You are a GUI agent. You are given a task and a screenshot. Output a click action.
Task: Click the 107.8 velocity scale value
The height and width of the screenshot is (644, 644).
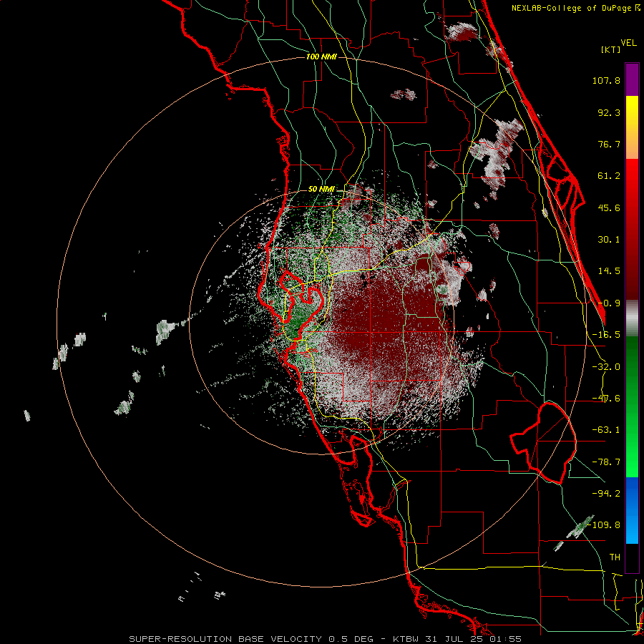pos(606,80)
